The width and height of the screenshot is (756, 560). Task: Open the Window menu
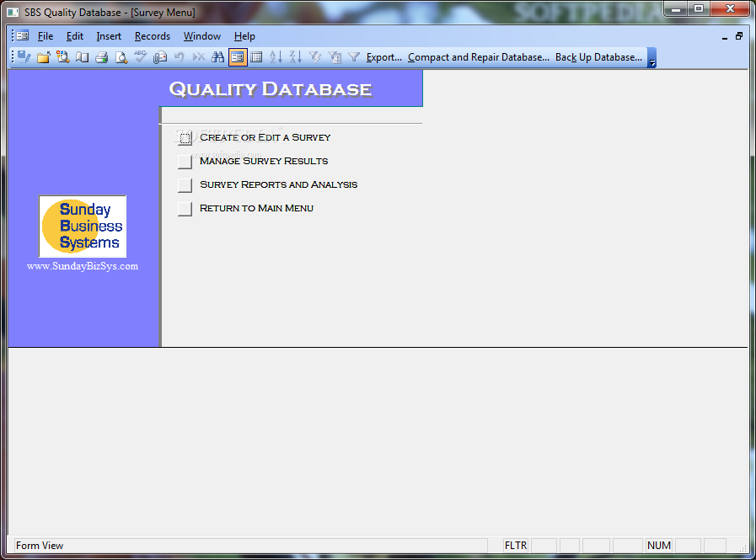point(202,36)
